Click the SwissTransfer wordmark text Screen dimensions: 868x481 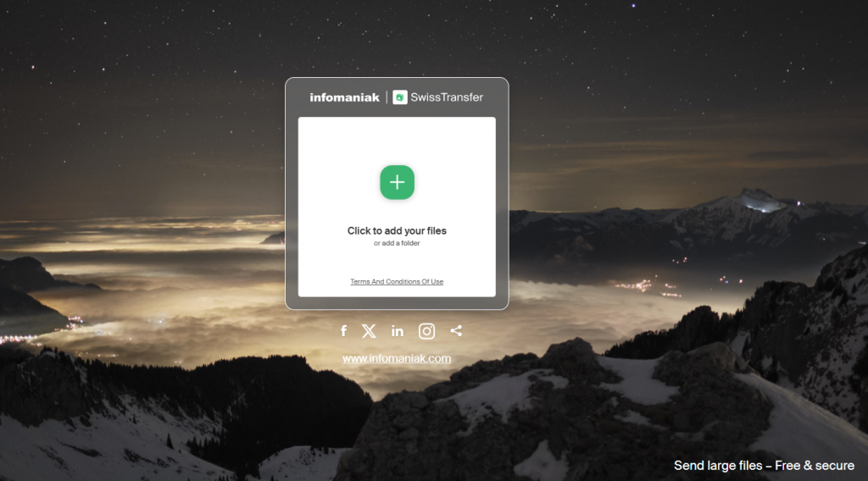coord(447,97)
